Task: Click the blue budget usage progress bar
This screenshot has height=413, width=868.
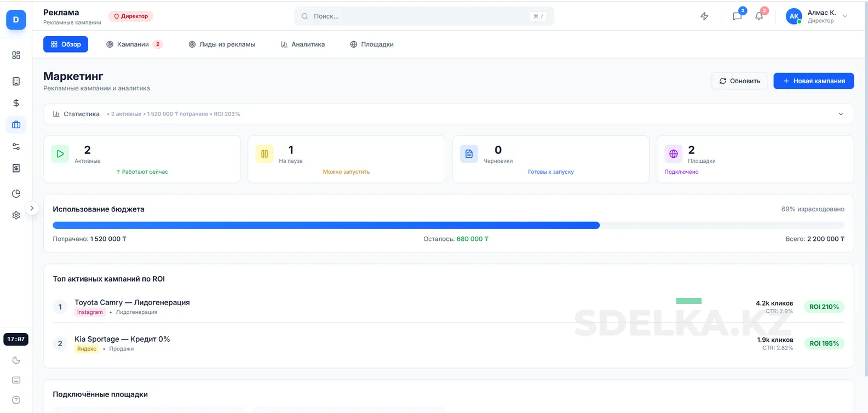Action: pyautogui.click(x=326, y=225)
